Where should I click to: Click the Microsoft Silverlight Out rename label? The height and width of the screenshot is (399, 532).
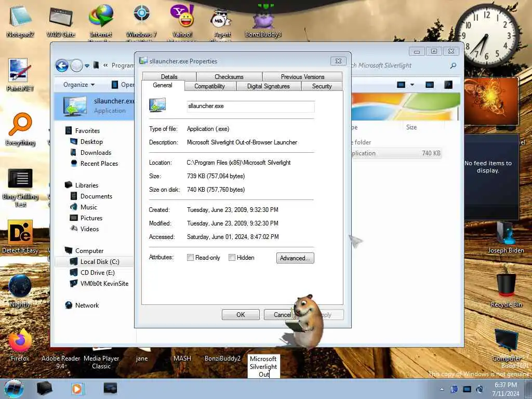(263, 366)
